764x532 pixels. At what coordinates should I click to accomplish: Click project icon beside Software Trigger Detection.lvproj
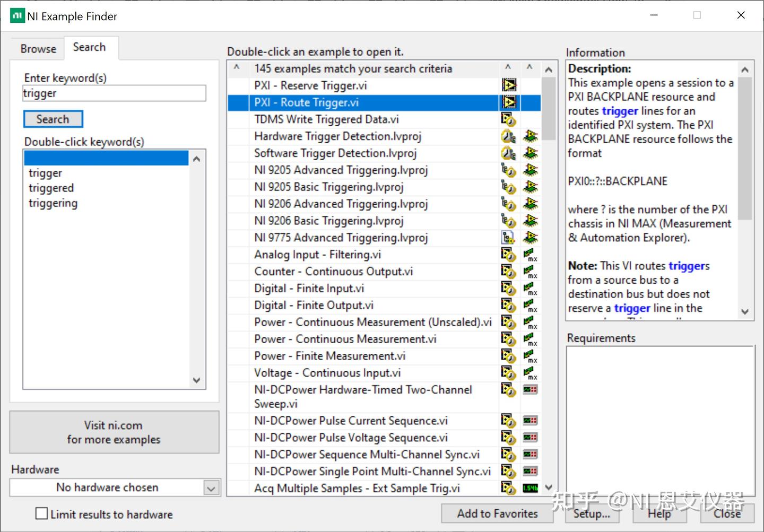tap(509, 153)
